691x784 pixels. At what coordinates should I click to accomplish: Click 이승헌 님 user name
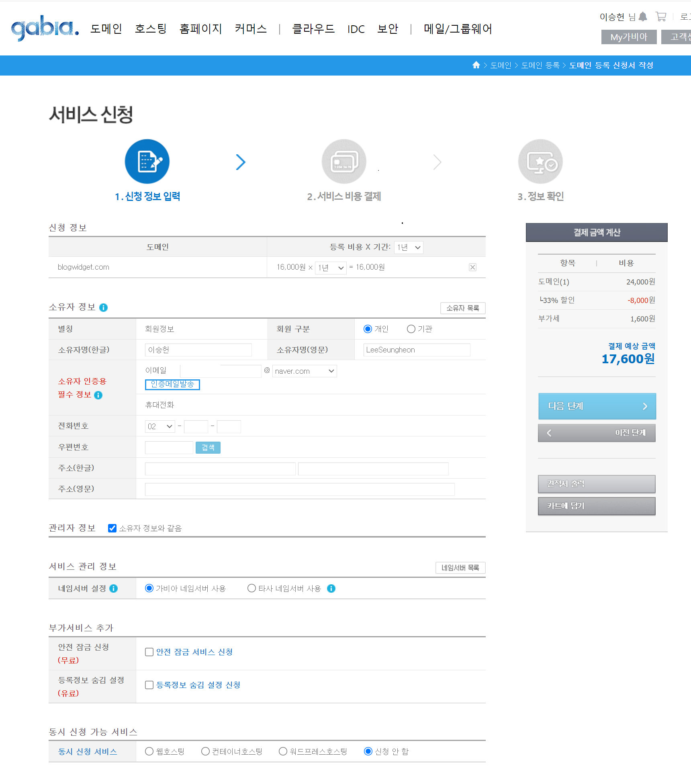pos(618,17)
